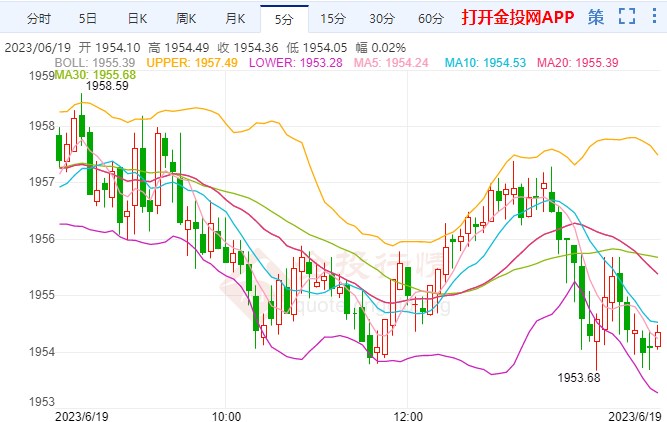The image size is (667, 422).
Task: Select the 周K tab
Action: pyautogui.click(x=186, y=19)
